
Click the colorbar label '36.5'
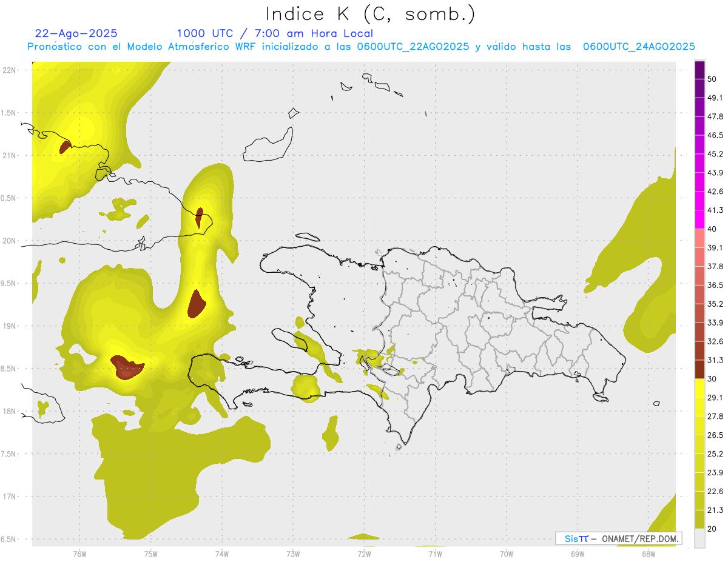point(715,285)
